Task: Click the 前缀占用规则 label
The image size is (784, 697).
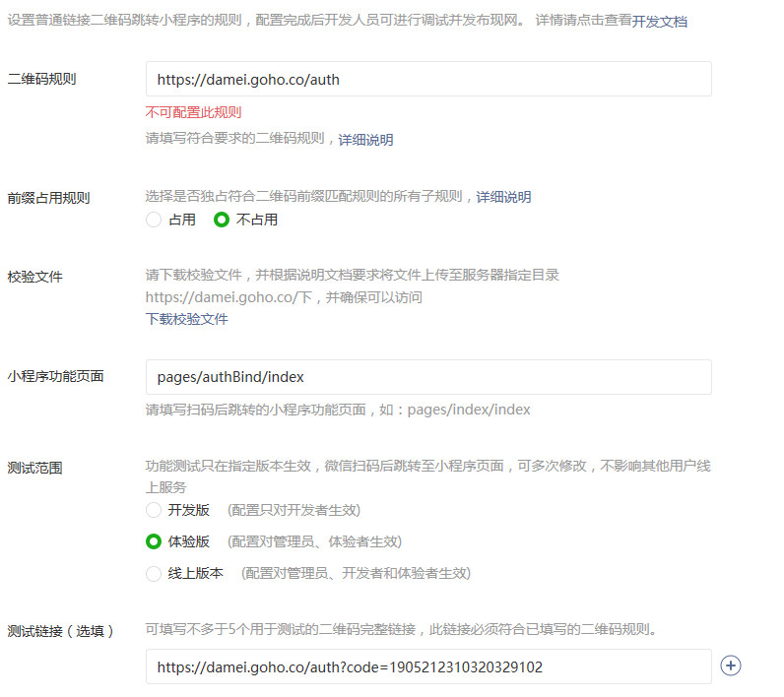Action: click(48, 198)
